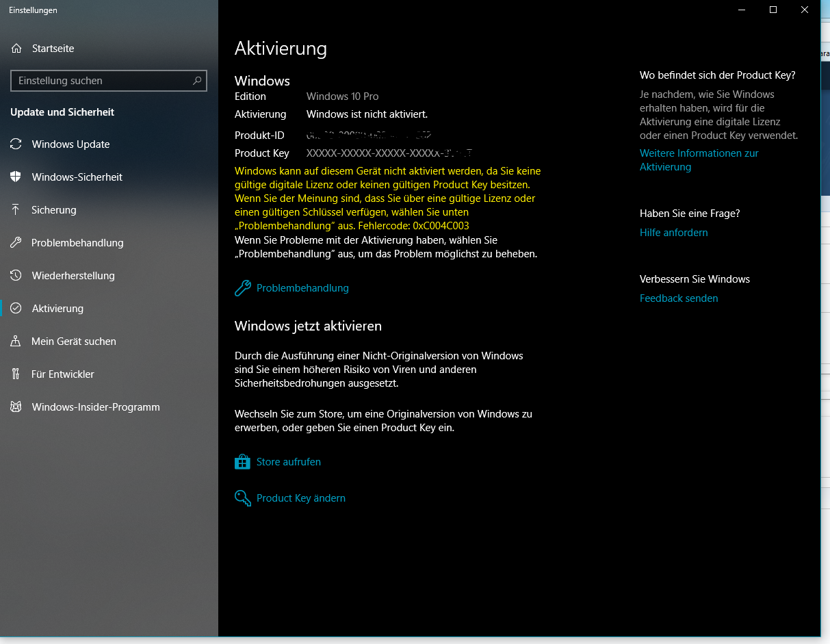Click the 'Windows jetzt aktivieren' heading

(x=308, y=326)
